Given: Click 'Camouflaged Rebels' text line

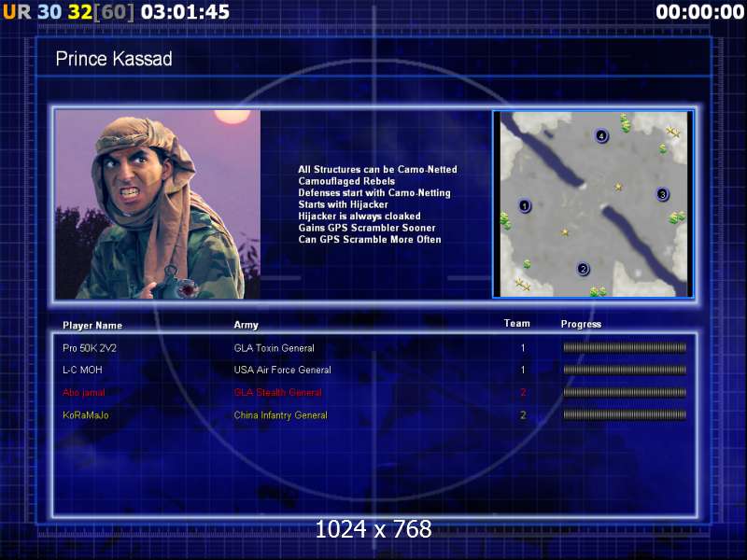Looking at the screenshot, I should pyautogui.click(x=346, y=181).
